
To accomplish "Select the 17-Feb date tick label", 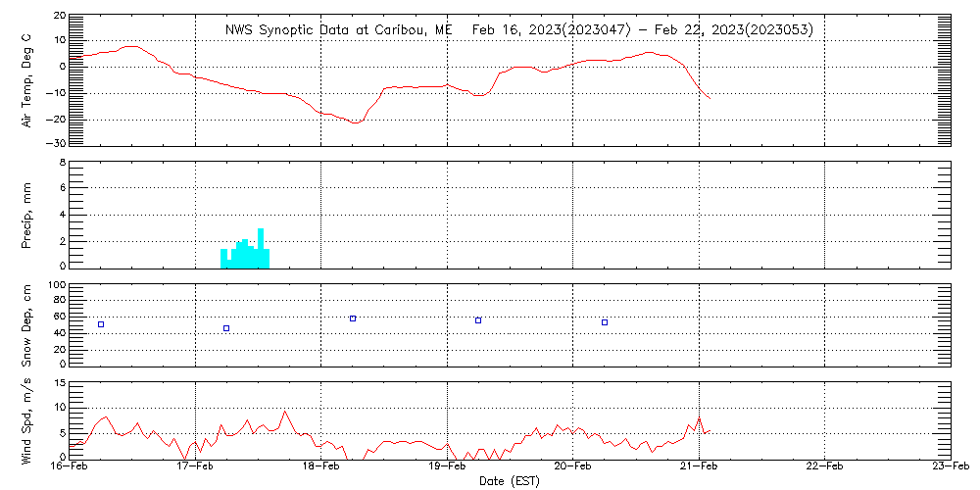I will [x=196, y=467].
